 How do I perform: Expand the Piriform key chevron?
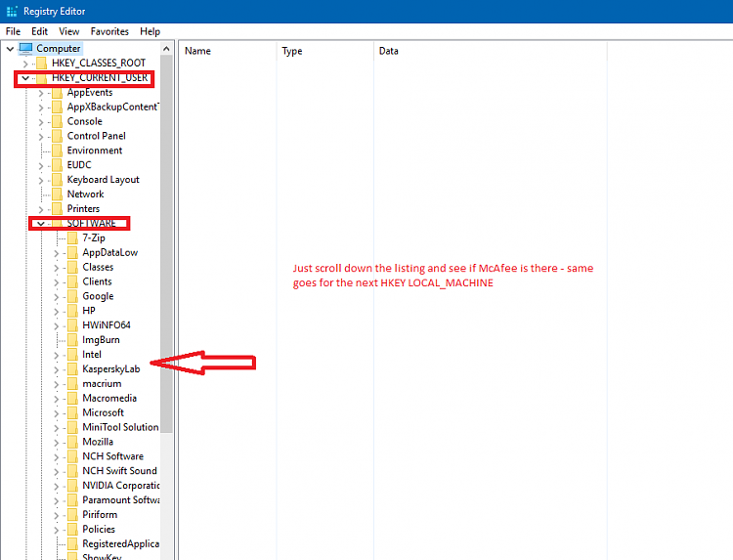click(56, 515)
